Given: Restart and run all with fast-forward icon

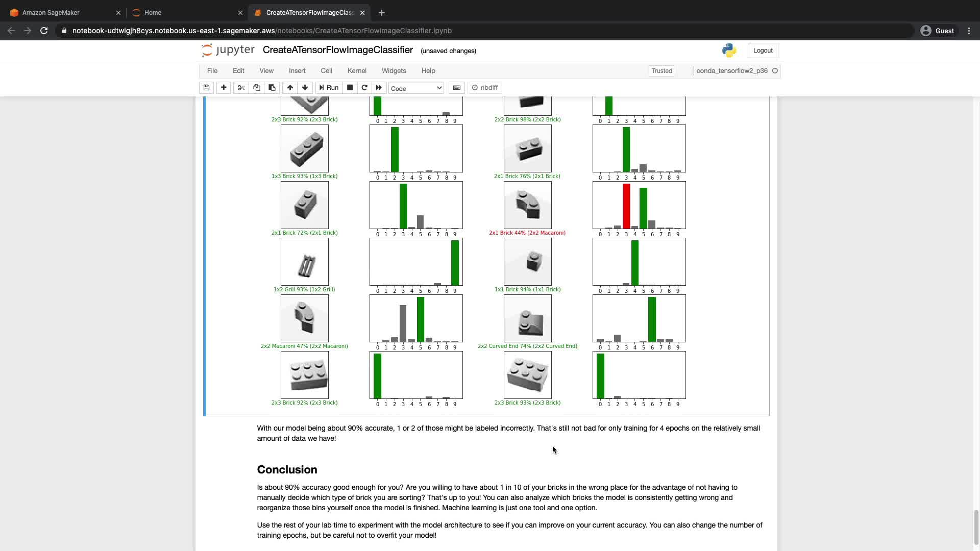Looking at the screenshot, I should 379,88.
